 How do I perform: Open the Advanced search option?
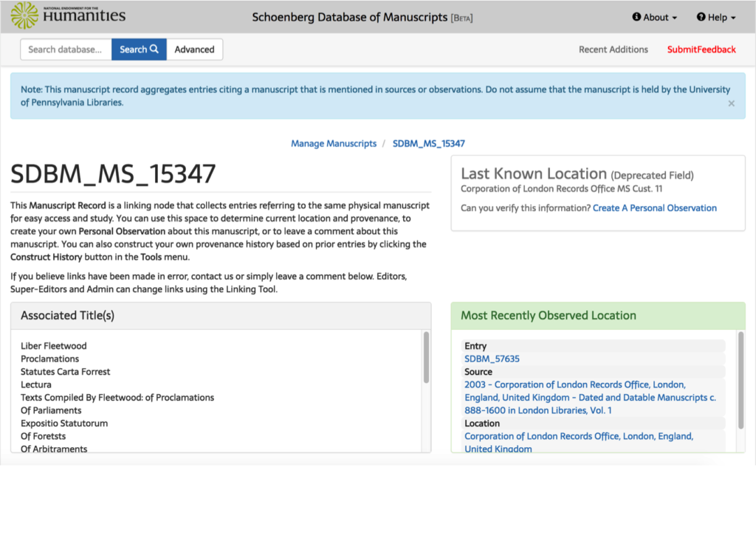[x=194, y=49]
